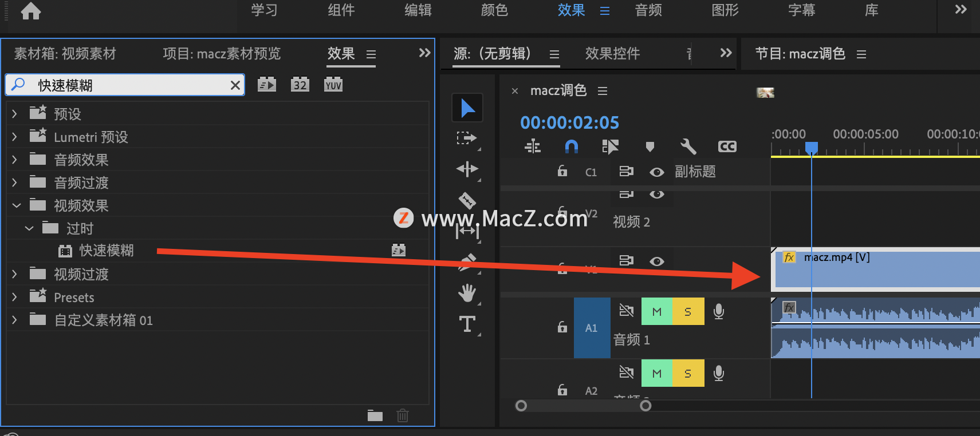Open the 组件 workspace
Image resolution: width=980 pixels, height=436 pixels.
pyautogui.click(x=341, y=10)
